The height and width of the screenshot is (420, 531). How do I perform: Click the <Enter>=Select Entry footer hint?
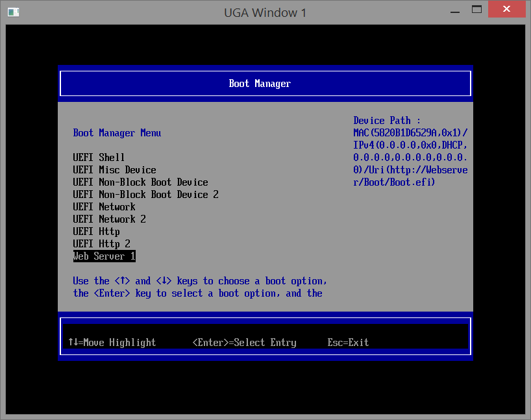coord(244,343)
